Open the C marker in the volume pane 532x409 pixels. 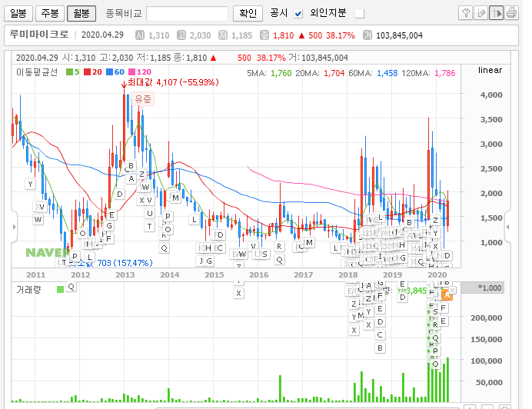pos(380,334)
